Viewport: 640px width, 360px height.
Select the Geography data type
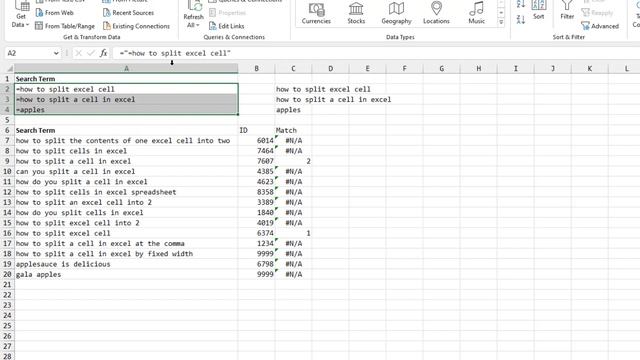396,13
